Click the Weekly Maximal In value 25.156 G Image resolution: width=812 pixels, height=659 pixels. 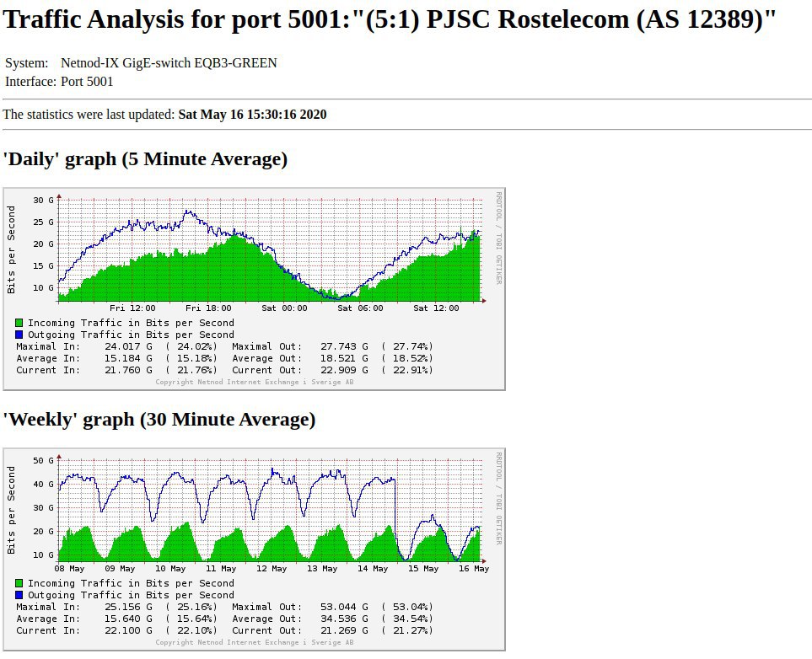128,607
